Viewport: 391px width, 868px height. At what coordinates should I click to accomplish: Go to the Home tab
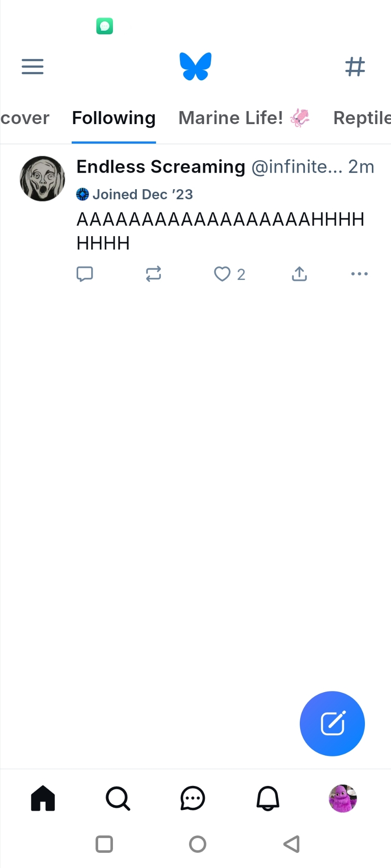click(x=43, y=798)
